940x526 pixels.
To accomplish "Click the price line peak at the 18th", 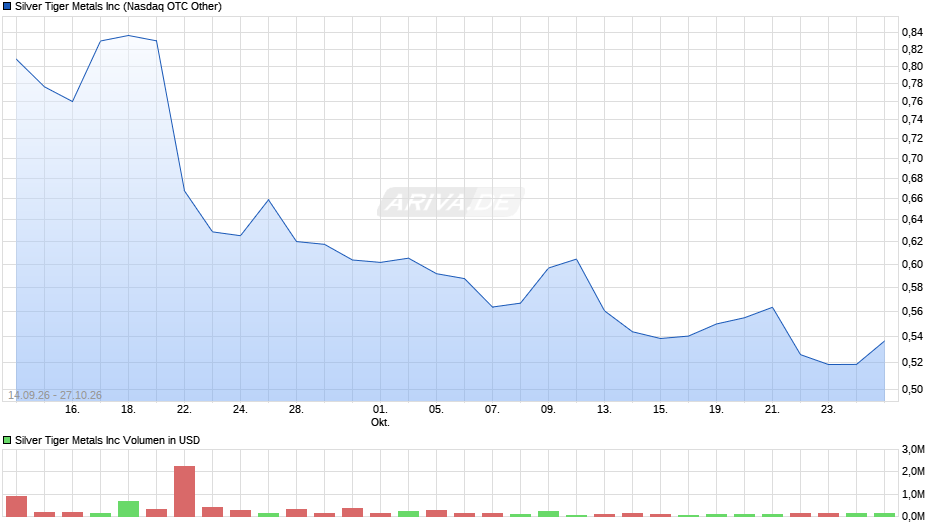I will coord(128,35).
